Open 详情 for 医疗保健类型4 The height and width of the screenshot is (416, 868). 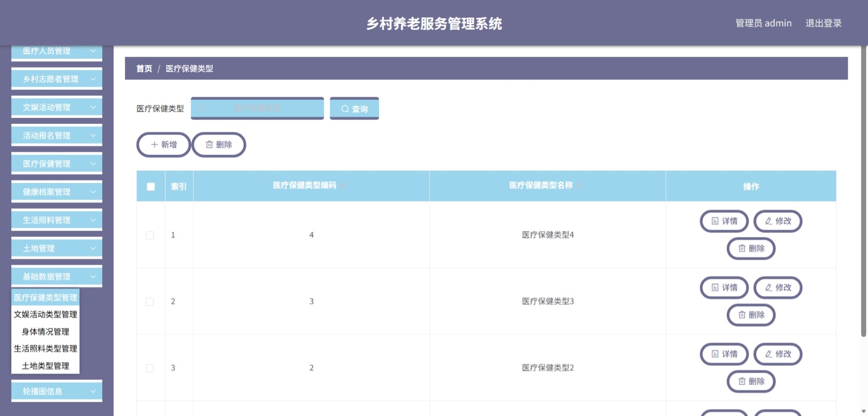tap(724, 221)
